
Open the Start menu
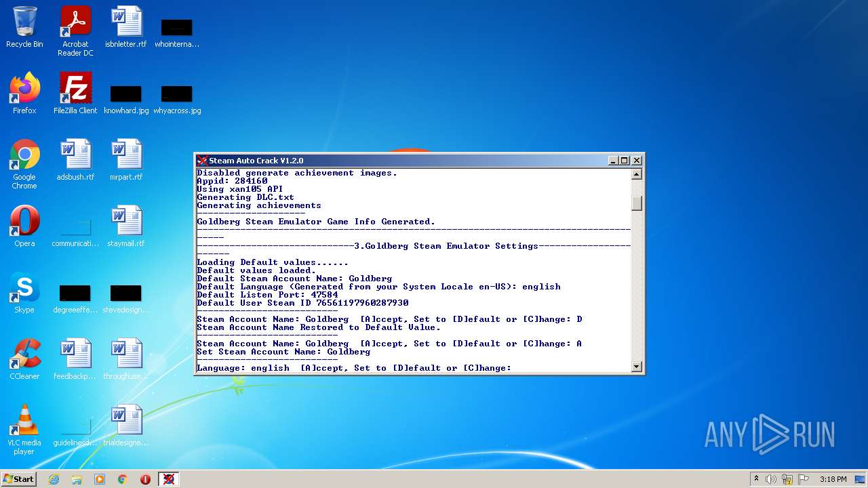[x=18, y=479]
